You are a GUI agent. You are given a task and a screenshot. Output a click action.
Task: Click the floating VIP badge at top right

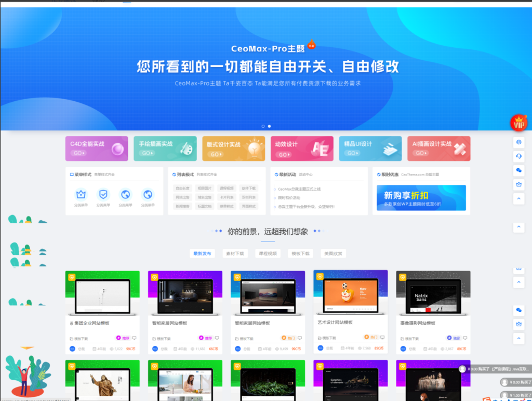(x=518, y=123)
